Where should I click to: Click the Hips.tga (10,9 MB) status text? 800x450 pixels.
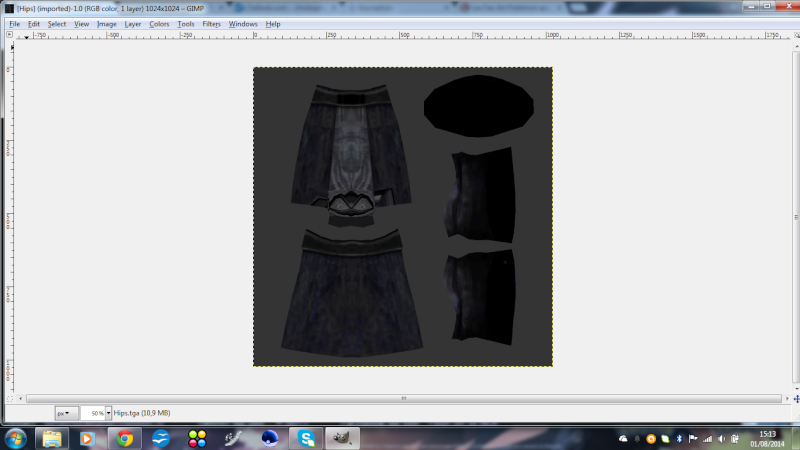142,413
